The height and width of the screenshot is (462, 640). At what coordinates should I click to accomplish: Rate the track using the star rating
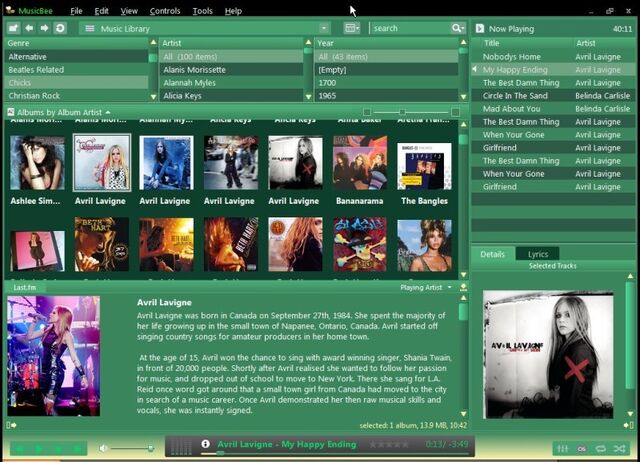click(389, 444)
